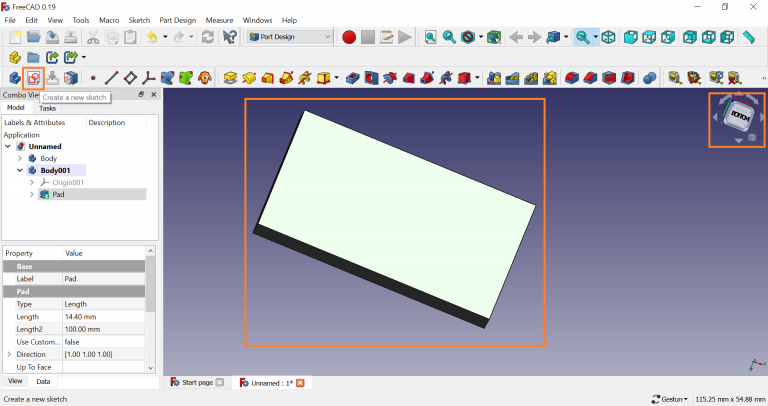This screenshot has height=406, width=768.
Task: Click the red macro record button
Action: [349, 37]
